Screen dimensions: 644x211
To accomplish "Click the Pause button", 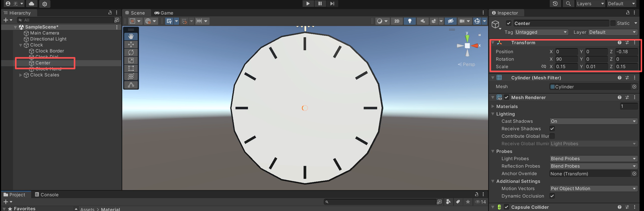I will (x=320, y=4).
